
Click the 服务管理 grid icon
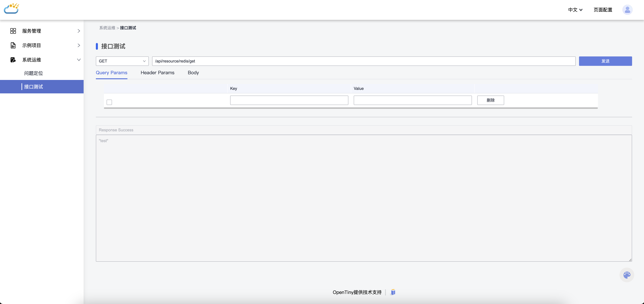[x=13, y=31]
